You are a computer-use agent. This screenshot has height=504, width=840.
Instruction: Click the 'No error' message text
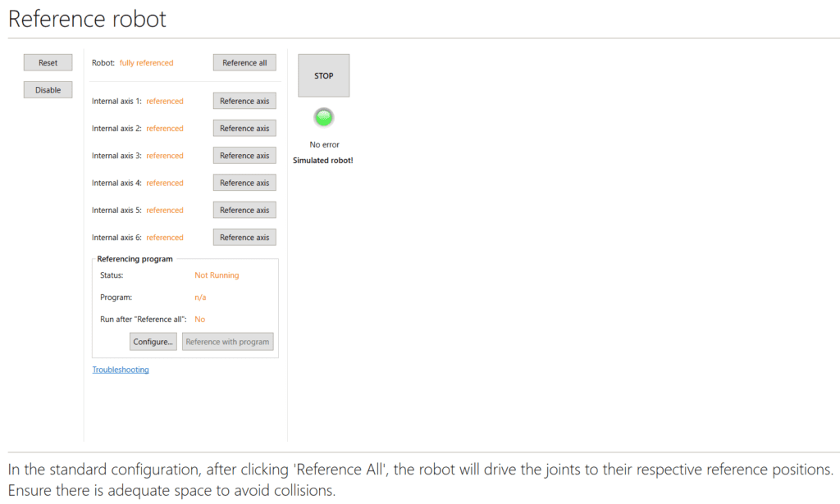323,145
